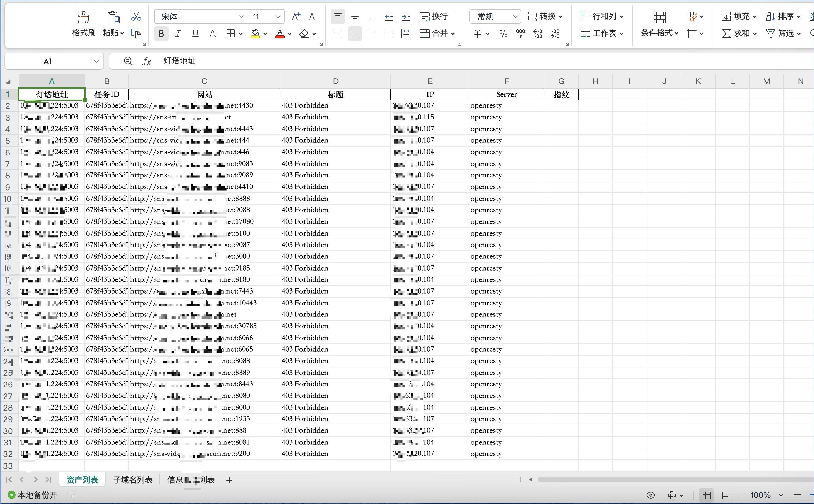Toggle eye protection mode in status bar

(x=651, y=495)
